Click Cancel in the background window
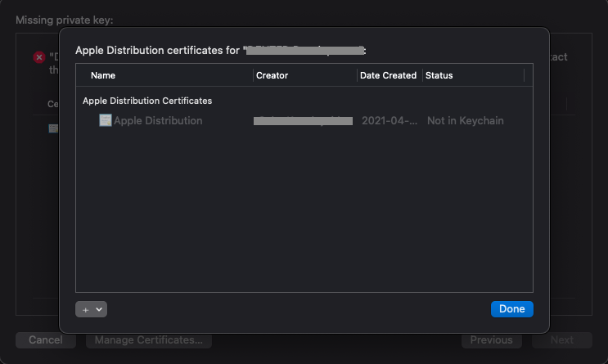Screen dimensions: 608x364 46,340
